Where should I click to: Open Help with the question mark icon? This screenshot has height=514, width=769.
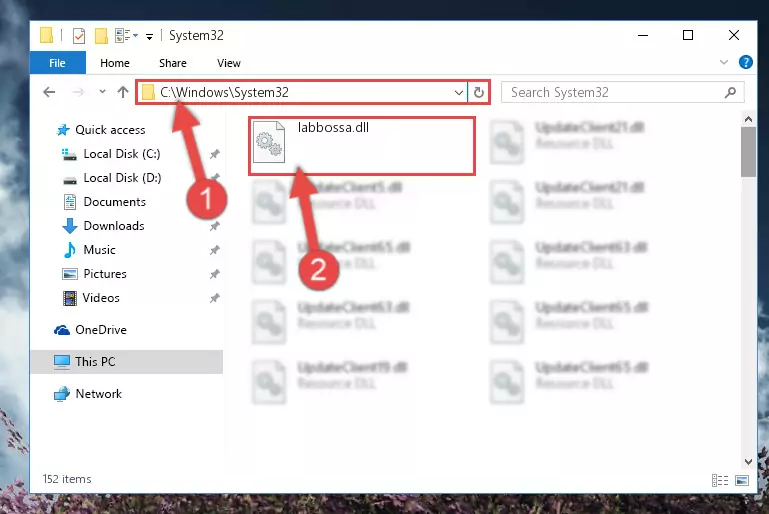click(745, 62)
